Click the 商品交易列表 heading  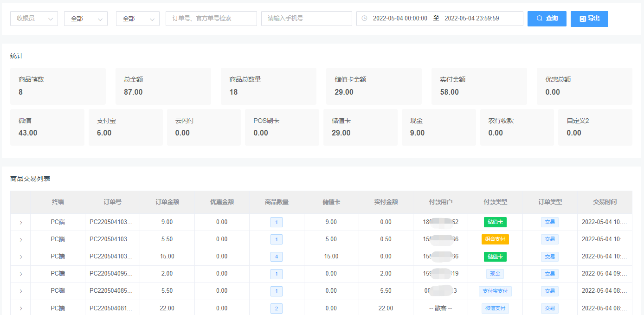[30, 179]
